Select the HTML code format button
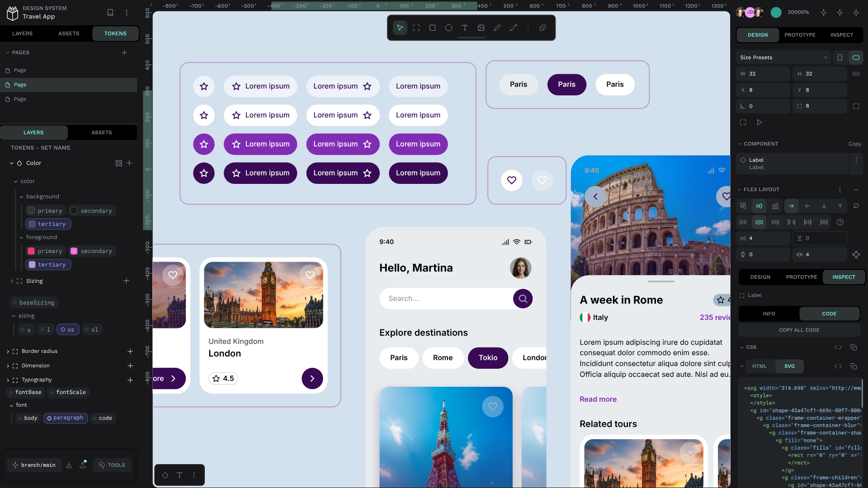Viewport: 868px width, 488px height. [x=759, y=366]
